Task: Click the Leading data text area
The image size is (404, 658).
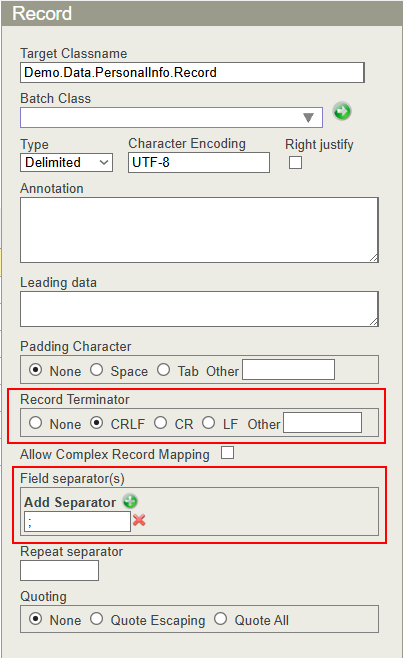Action: point(199,309)
